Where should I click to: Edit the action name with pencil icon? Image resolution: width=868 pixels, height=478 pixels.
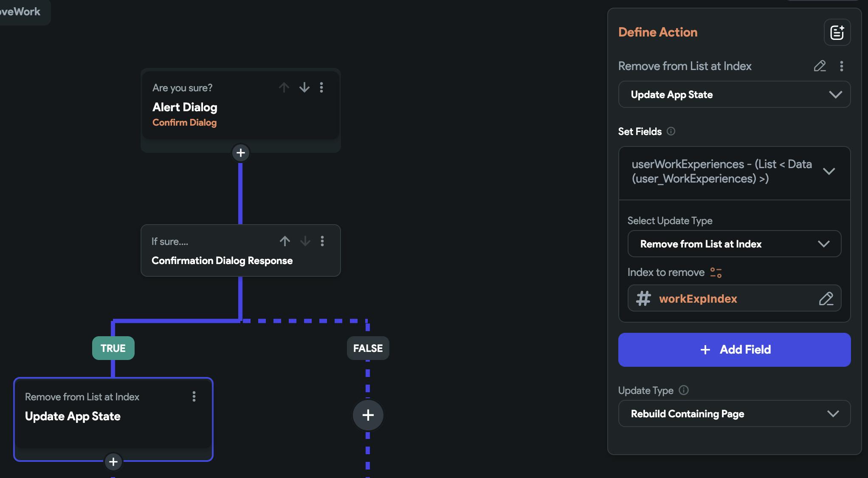(x=820, y=66)
